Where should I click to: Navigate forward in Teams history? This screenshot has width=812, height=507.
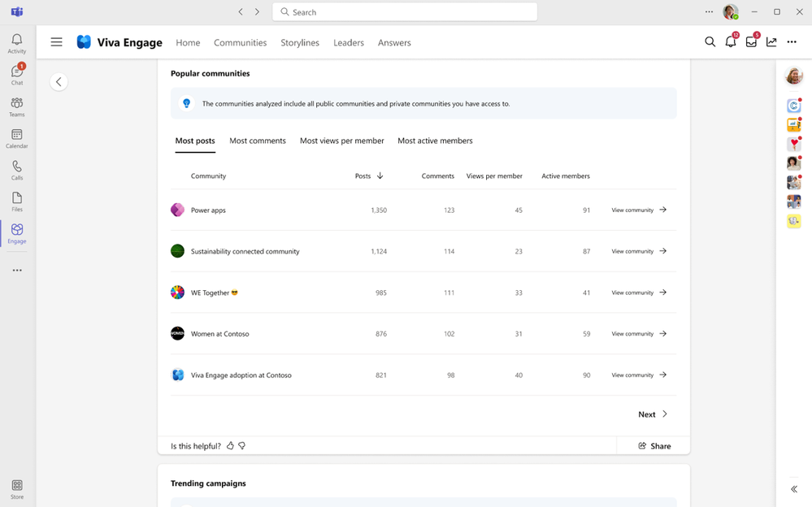point(257,12)
